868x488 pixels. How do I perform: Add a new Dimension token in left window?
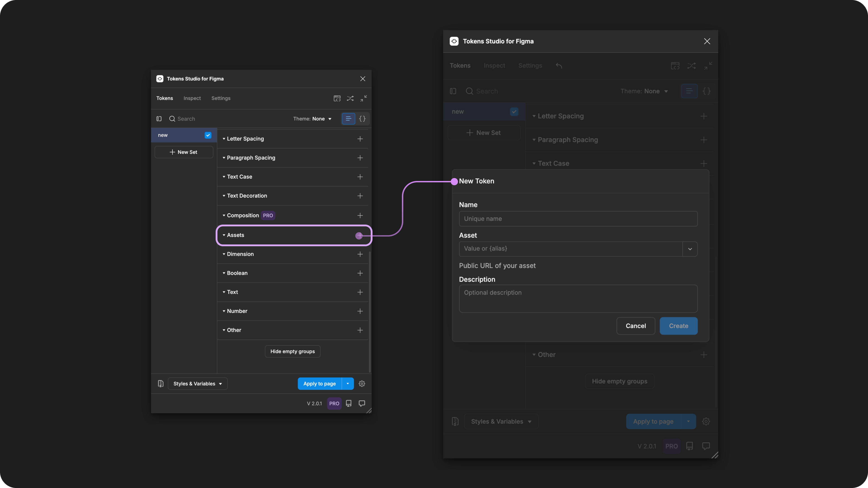[x=360, y=254]
